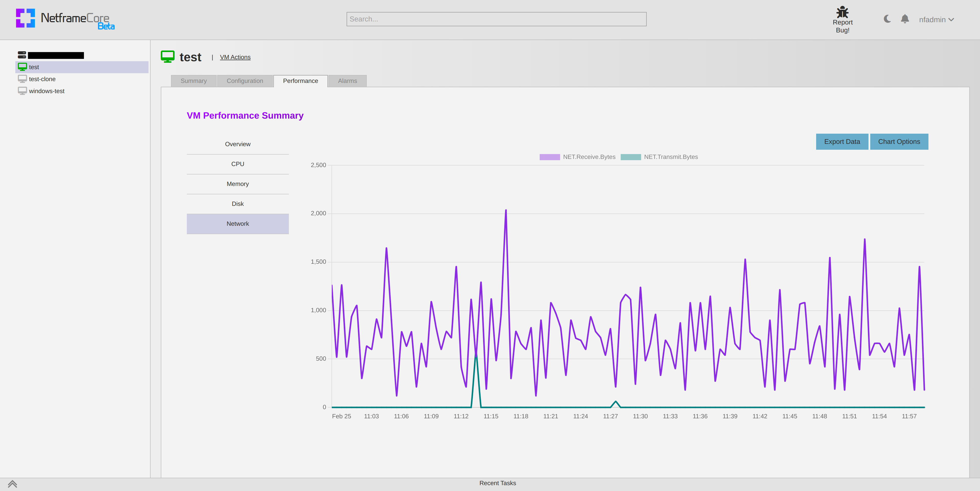Click the Recent Tasks bar label
The width and height of the screenshot is (980, 491).
(498, 483)
